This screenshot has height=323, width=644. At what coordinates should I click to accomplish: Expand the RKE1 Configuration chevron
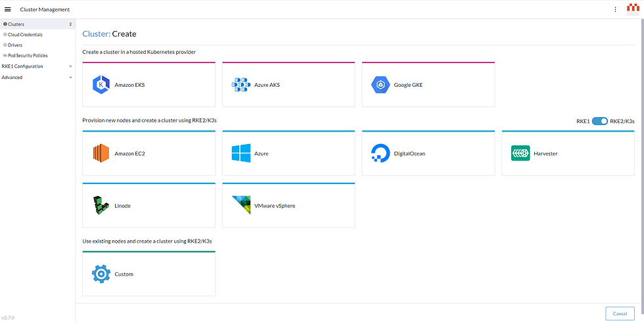click(x=71, y=66)
